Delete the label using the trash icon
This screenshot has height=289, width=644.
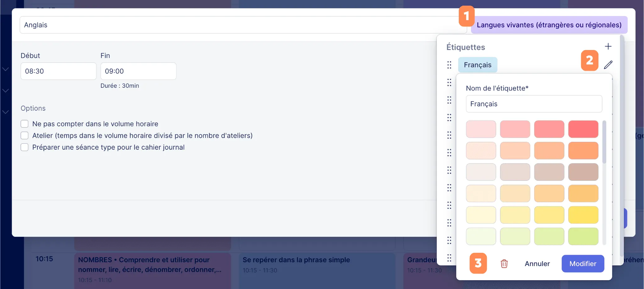coord(504,264)
